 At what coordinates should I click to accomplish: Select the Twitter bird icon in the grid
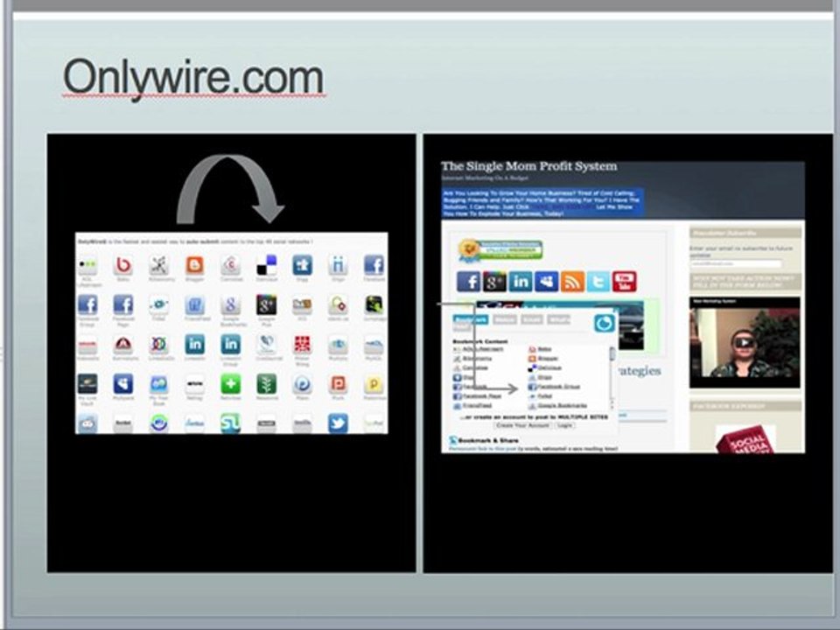click(x=338, y=423)
